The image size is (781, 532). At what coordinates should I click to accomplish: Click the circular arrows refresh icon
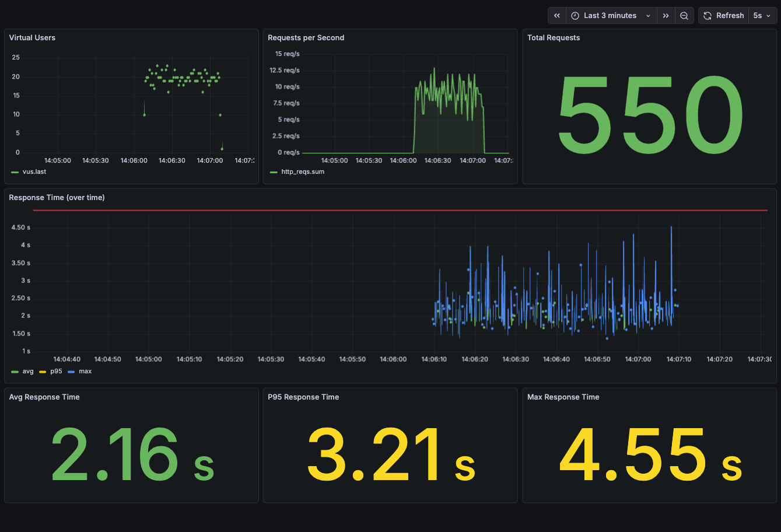coord(708,16)
